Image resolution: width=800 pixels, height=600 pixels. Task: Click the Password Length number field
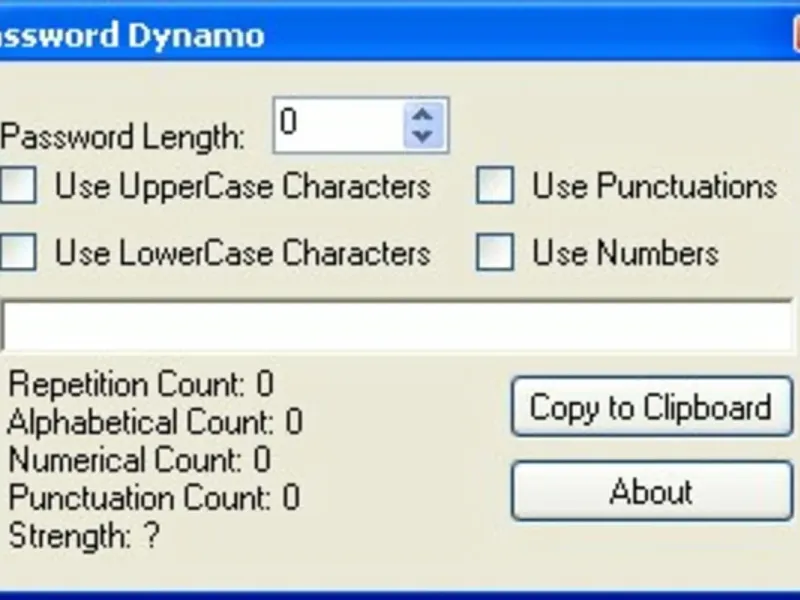coord(338,125)
